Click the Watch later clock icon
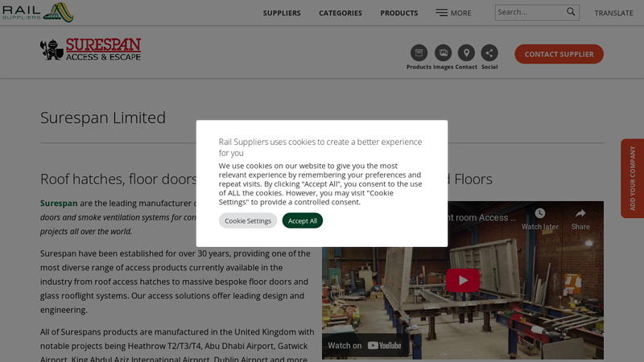This screenshot has height=362, width=644. (x=539, y=213)
